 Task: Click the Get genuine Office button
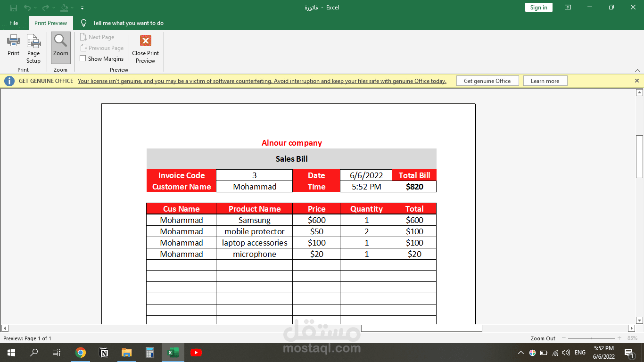[x=487, y=81]
